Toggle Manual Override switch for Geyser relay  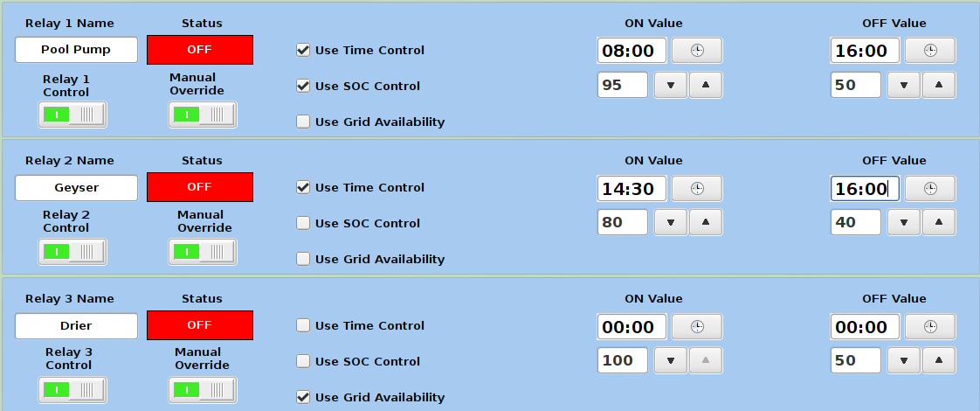pyautogui.click(x=203, y=252)
